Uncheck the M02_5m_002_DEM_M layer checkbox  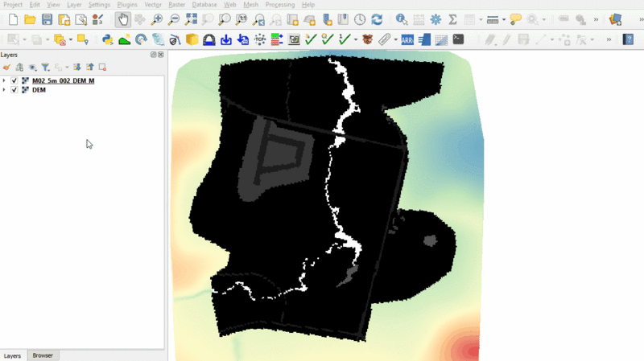click(x=14, y=80)
